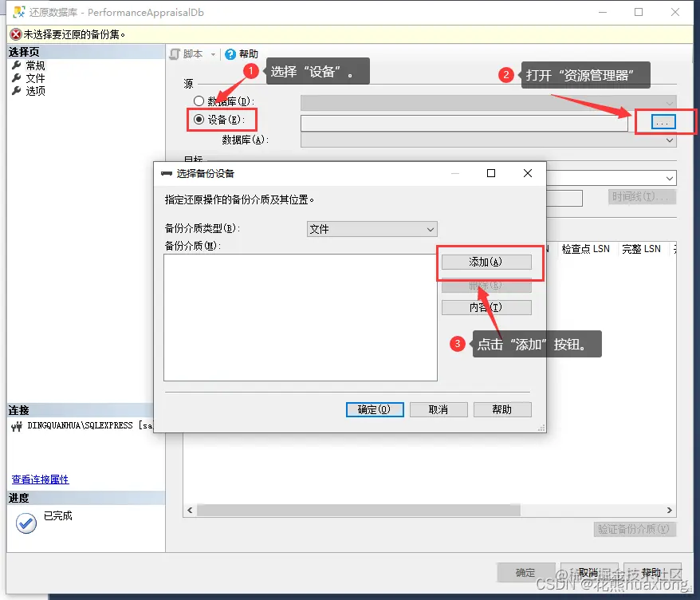Screen dimensions: 700x600
Task: Maximize the 还原数据库 window
Action: pyautogui.click(x=639, y=12)
